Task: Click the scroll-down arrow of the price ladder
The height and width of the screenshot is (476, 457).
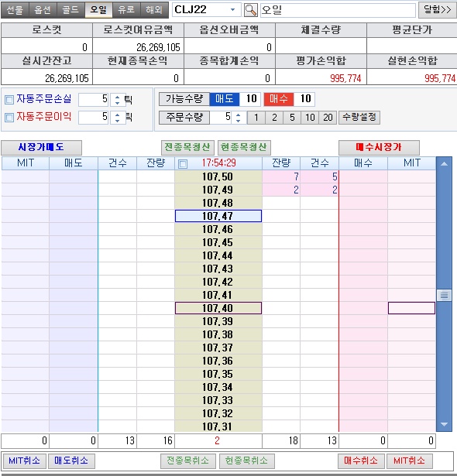Action: click(444, 424)
